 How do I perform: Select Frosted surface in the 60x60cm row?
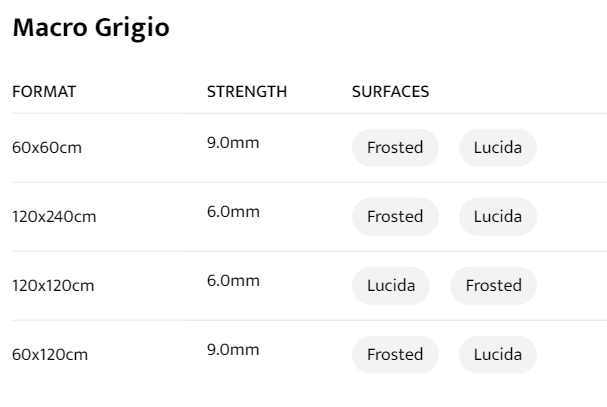click(x=395, y=148)
